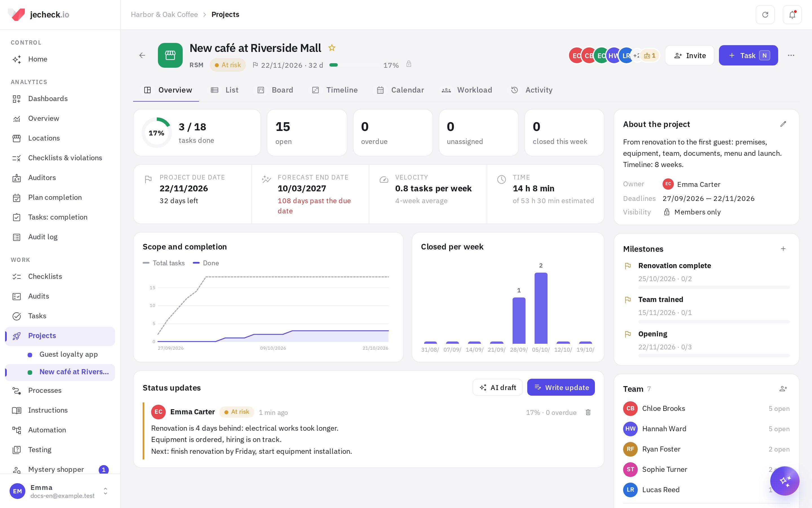Click the 15 open tasks card
The image size is (812, 508).
[x=307, y=133]
